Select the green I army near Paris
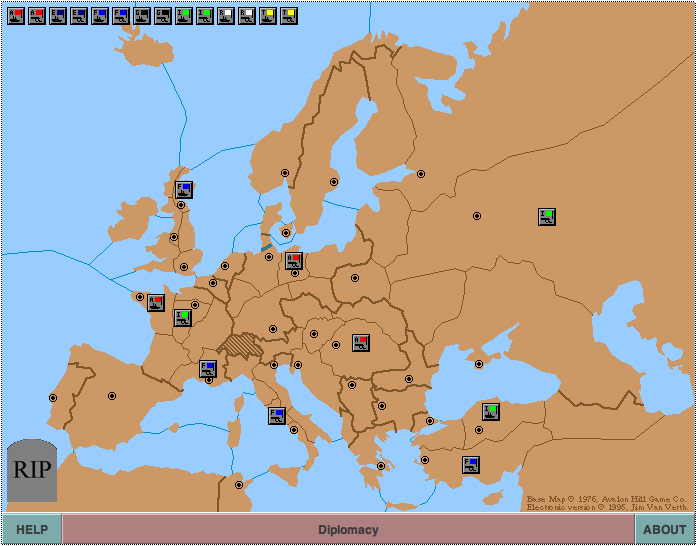This screenshot has width=700, height=546. pyautogui.click(x=183, y=318)
